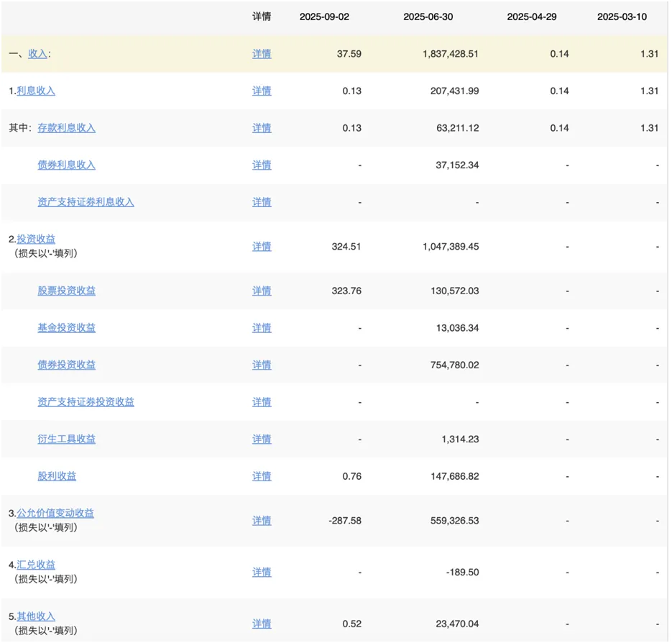This screenshot has height=643, width=672.
Task: Select the 2025-04-29 column header
Action: [532, 17]
